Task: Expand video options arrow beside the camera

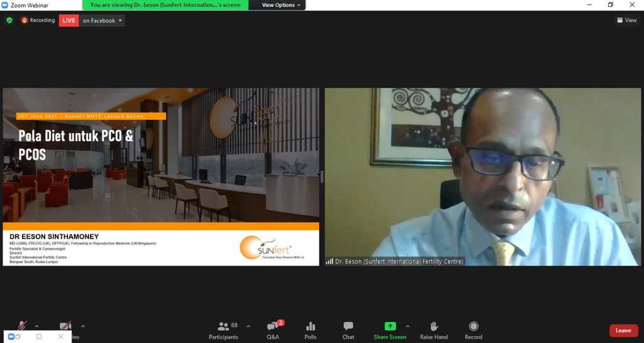Action: (x=83, y=326)
